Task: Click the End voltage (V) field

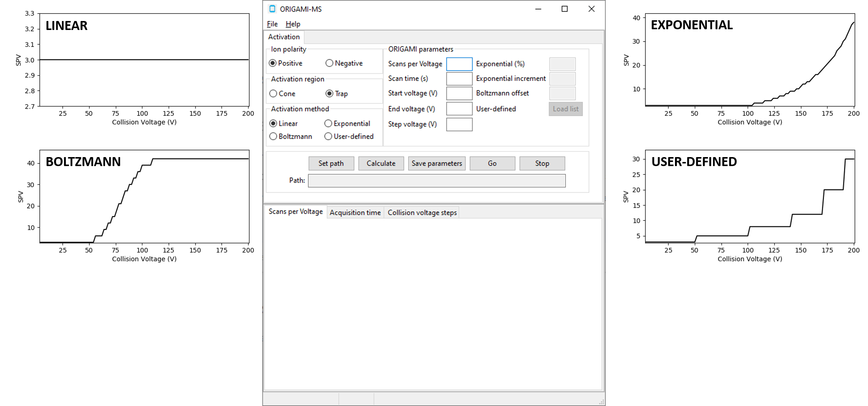Action: (x=459, y=109)
